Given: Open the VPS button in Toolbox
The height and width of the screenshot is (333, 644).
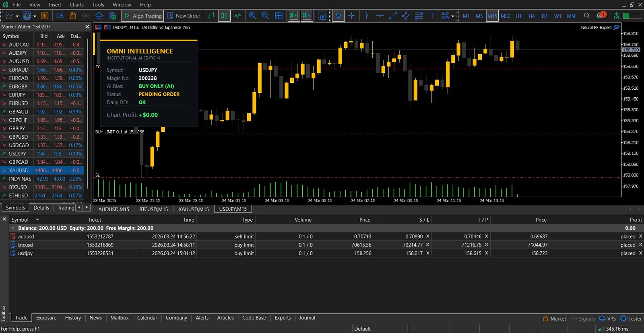Looking at the screenshot, I should pyautogui.click(x=607, y=319).
